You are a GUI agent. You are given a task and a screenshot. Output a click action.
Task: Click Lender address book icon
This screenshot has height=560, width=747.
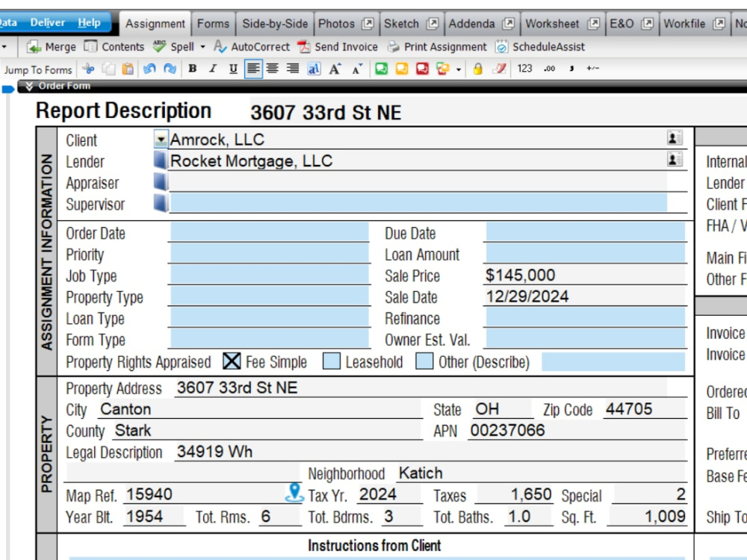pos(161,161)
